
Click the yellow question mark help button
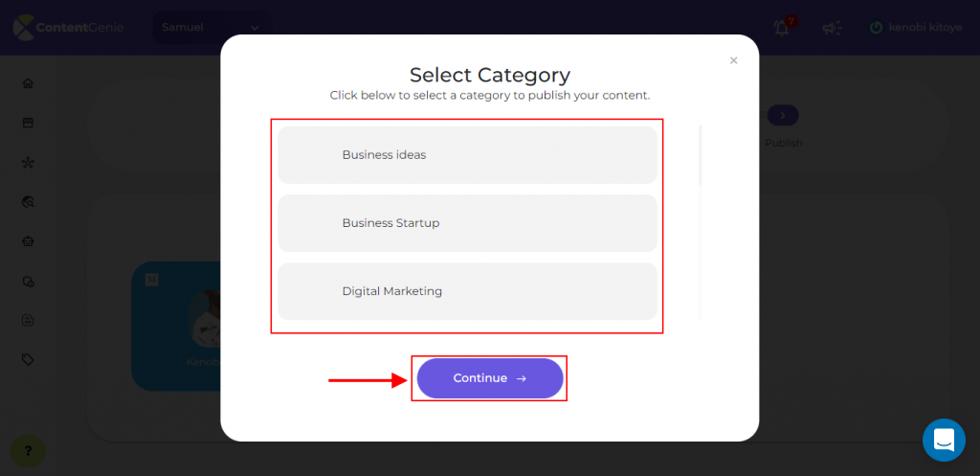[x=28, y=451]
